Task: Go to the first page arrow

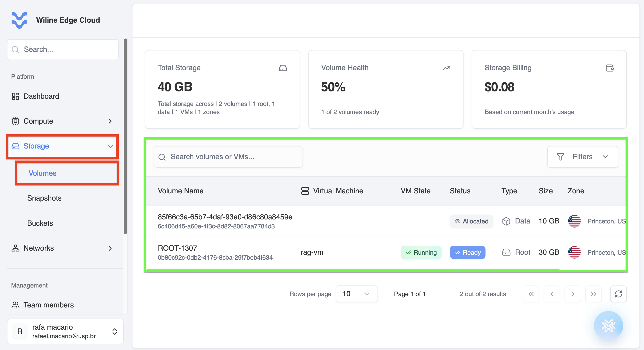Action: 531,294
